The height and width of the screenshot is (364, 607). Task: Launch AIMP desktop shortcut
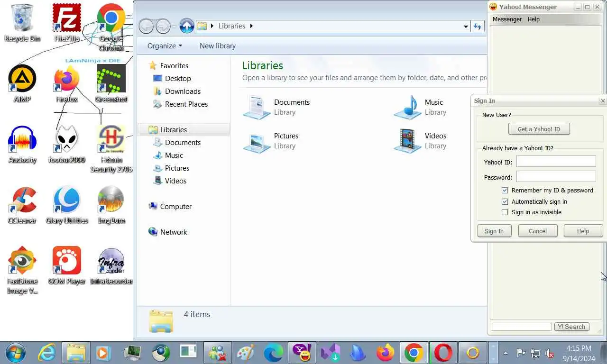point(22,84)
